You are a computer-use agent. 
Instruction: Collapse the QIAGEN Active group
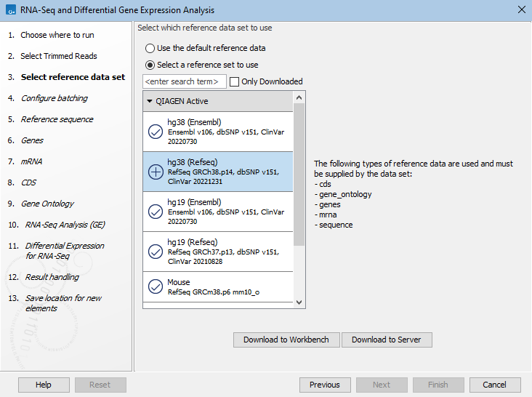click(x=150, y=101)
